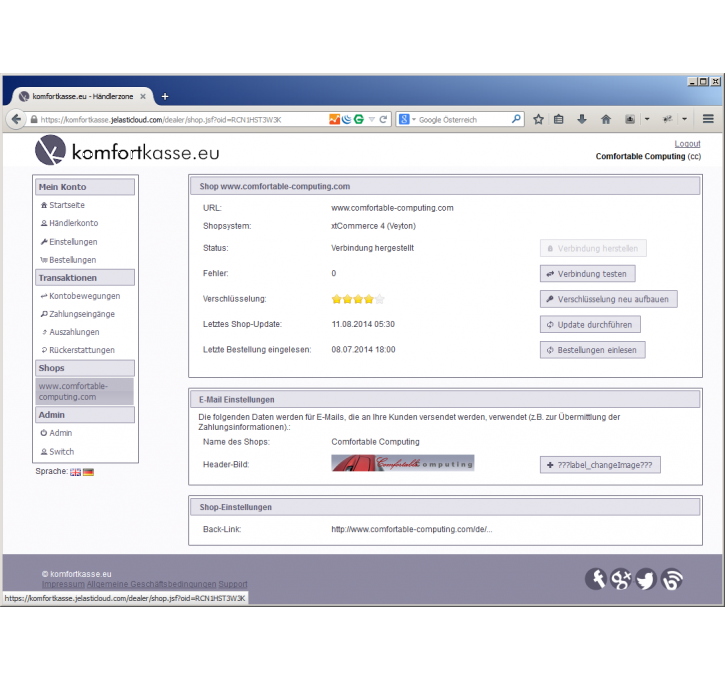
Task: Click the Logout link
Action: (x=687, y=144)
